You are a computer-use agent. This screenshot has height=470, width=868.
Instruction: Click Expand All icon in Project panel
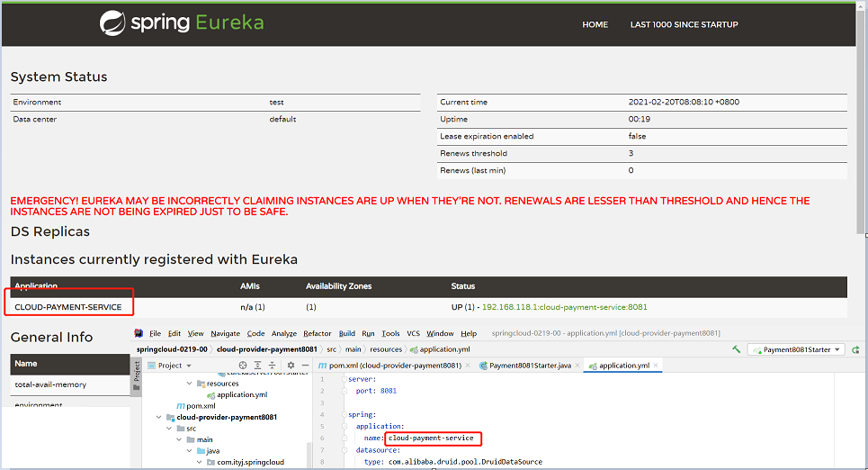coord(257,366)
